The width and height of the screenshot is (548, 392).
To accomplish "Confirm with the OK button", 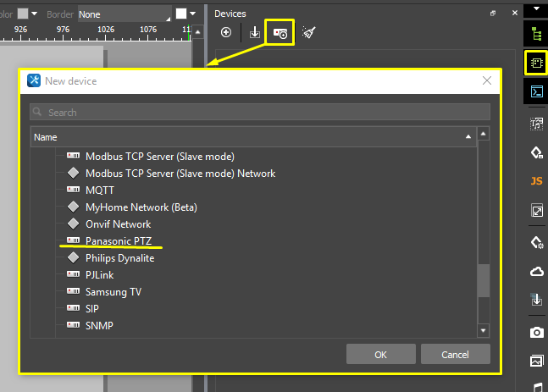I will [380, 354].
